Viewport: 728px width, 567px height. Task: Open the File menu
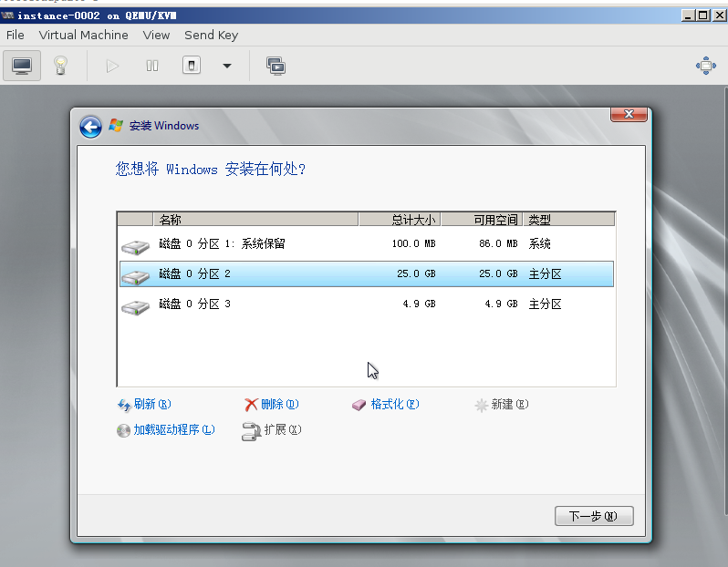15,36
